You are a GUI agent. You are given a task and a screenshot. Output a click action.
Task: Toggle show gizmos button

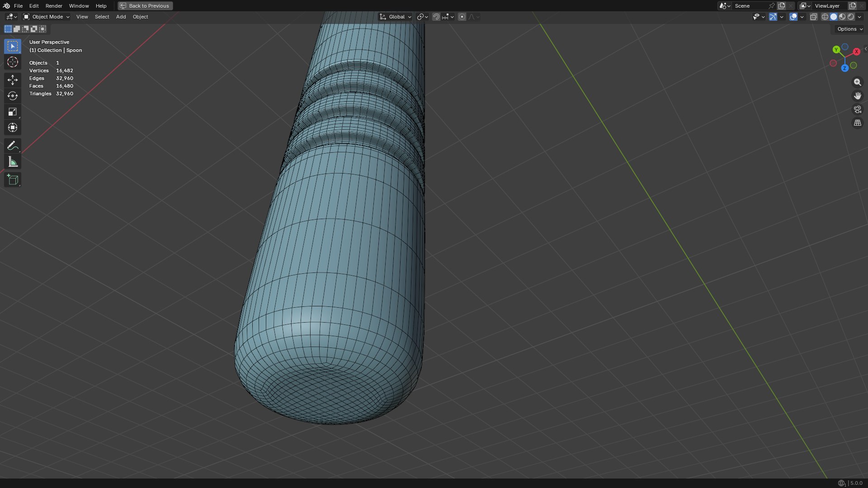pyautogui.click(x=773, y=17)
